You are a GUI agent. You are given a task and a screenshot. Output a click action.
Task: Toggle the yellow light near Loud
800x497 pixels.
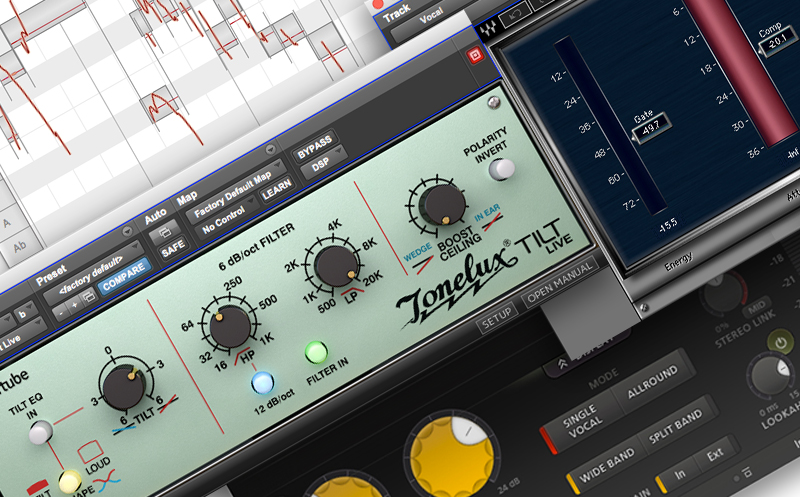coord(70,481)
